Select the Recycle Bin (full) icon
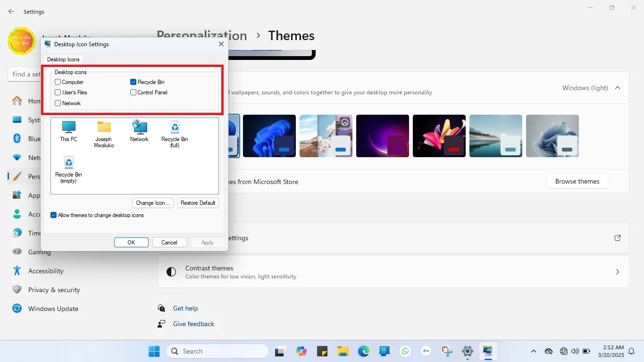 [x=175, y=134]
